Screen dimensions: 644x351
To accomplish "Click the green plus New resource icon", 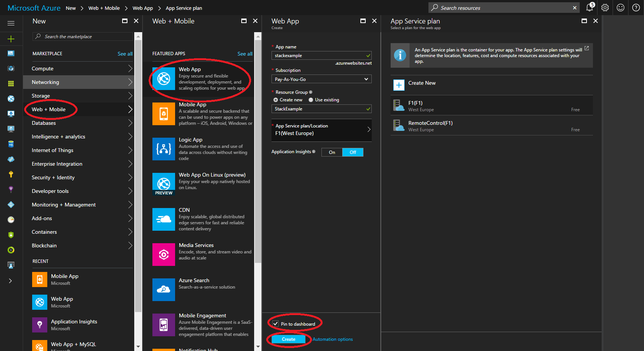I will [11, 39].
